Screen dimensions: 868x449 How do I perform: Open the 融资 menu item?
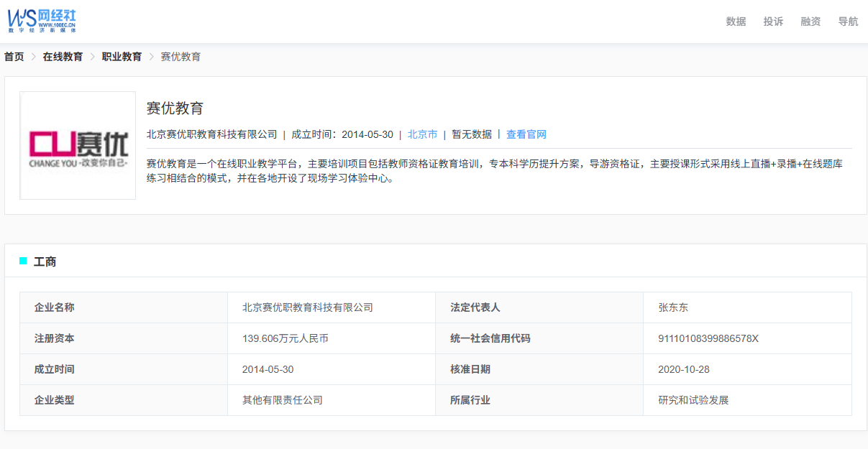811,22
